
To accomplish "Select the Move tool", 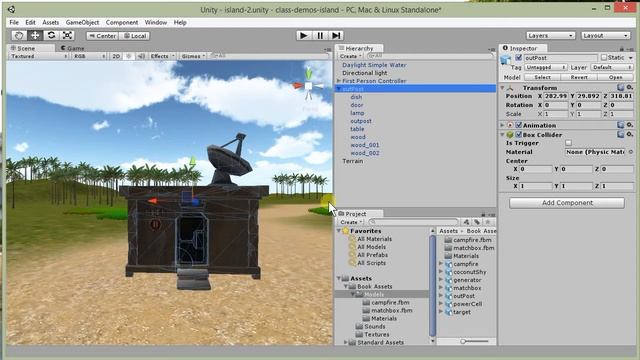I will point(35,36).
